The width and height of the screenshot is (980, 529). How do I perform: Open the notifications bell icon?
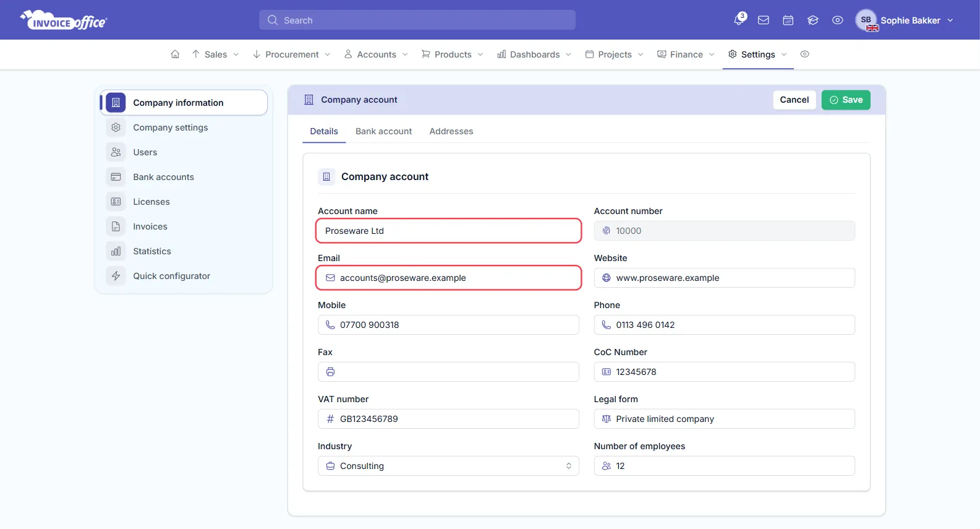(739, 20)
